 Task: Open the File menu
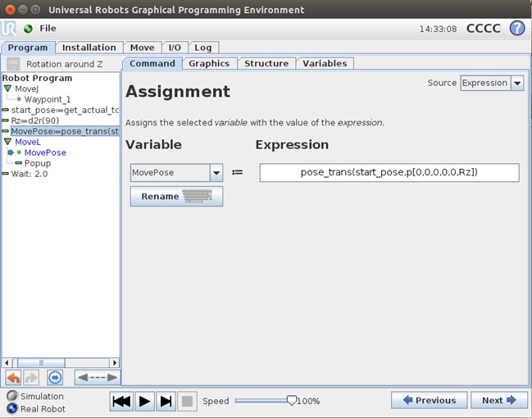pyautogui.click(x=48, y=28)
